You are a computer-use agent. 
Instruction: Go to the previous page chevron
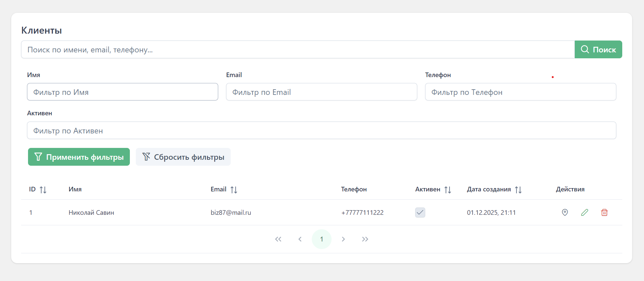(x=300, y=239)
